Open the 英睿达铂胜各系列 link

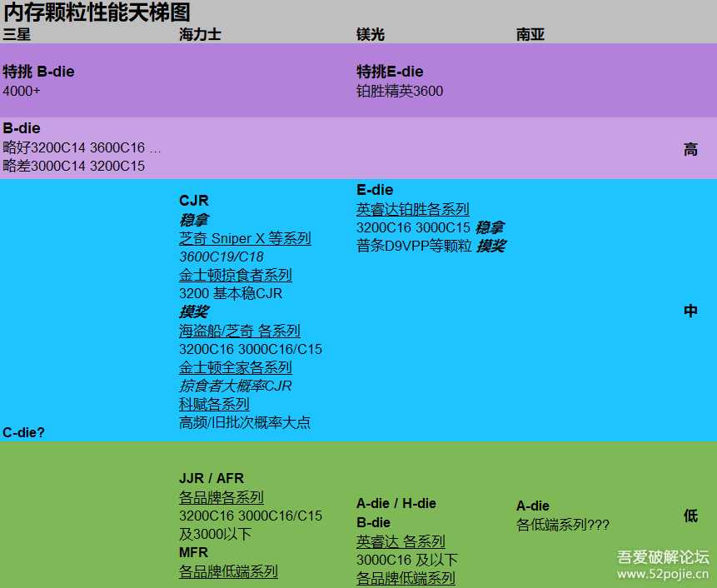click(x=412, y=209)
